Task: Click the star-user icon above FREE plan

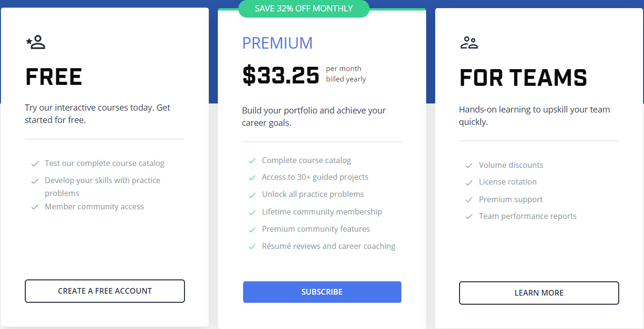Action: (x=36, y=42)
